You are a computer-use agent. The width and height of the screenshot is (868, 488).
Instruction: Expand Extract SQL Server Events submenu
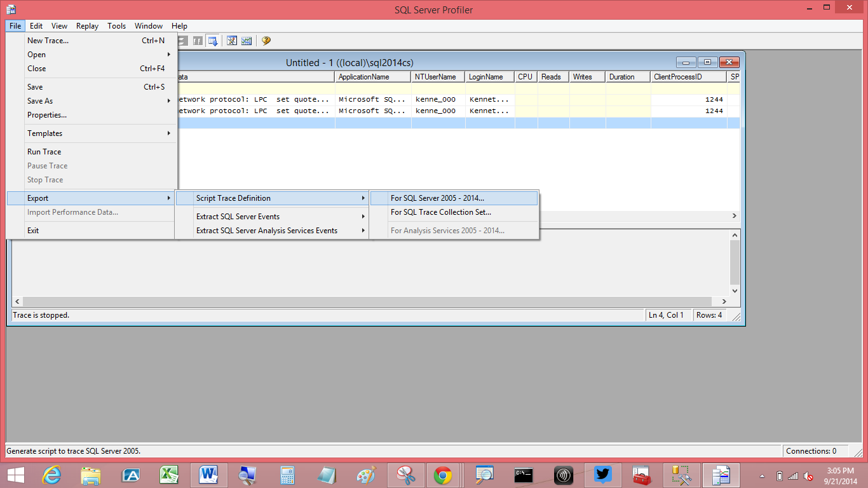[273, 217]
